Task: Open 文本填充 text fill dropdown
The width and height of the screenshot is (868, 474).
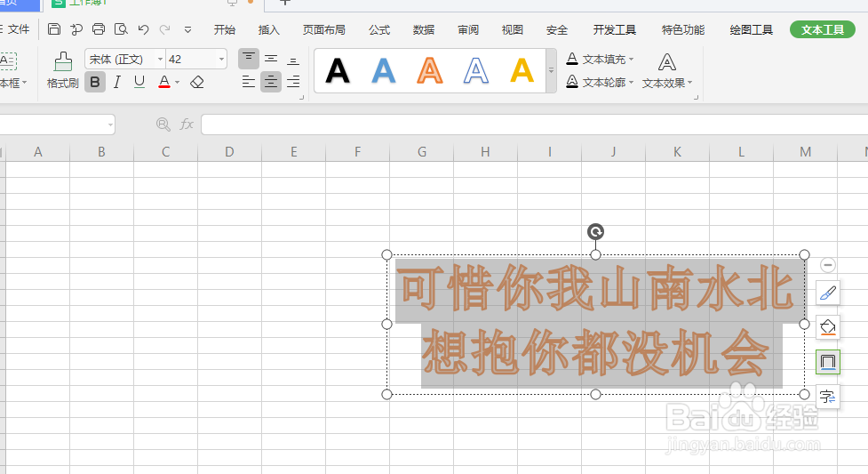Action: (600, 59)
